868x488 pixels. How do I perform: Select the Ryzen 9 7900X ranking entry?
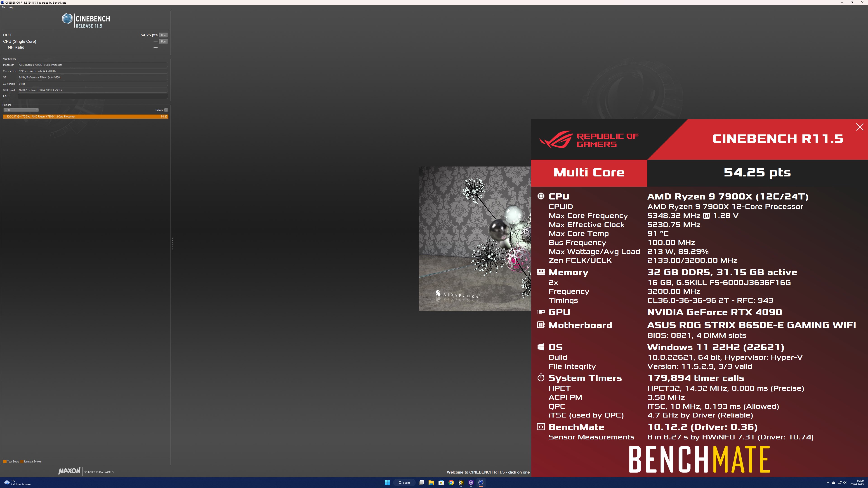(x=86, y=117)
